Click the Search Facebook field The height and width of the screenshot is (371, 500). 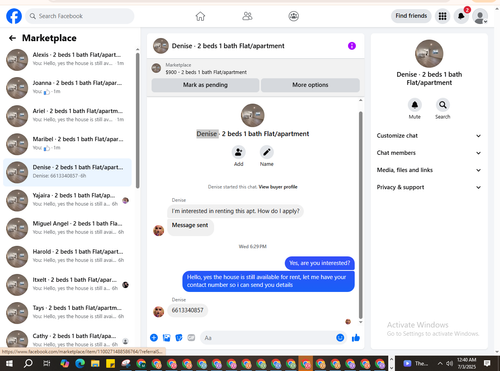(80, 16)
